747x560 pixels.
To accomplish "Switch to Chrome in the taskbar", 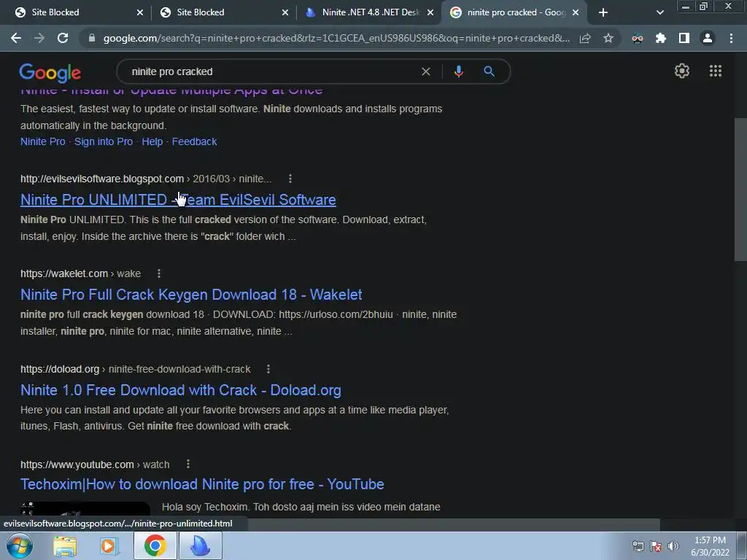I will (x=155, y=545).
